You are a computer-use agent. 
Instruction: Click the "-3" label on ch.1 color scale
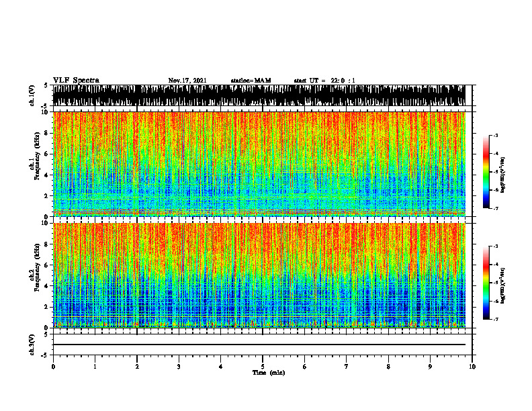pyautogui.click(x=496, y=136)
